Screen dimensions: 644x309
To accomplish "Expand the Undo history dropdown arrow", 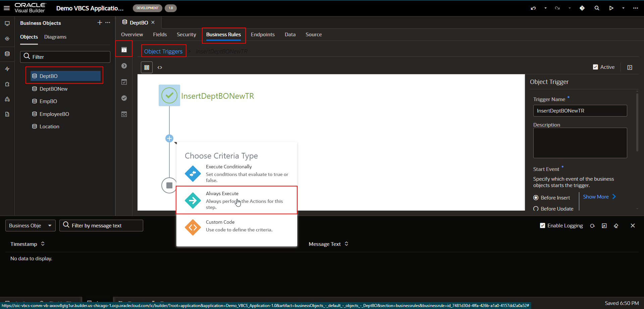I will pos(545,8).
